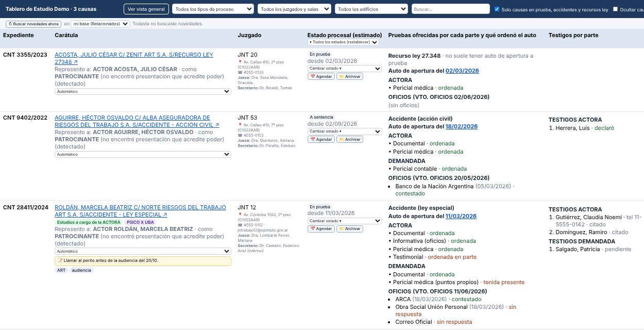Open the "Todos los juzgados y salas" filter
644x330 pixels.
295,9
